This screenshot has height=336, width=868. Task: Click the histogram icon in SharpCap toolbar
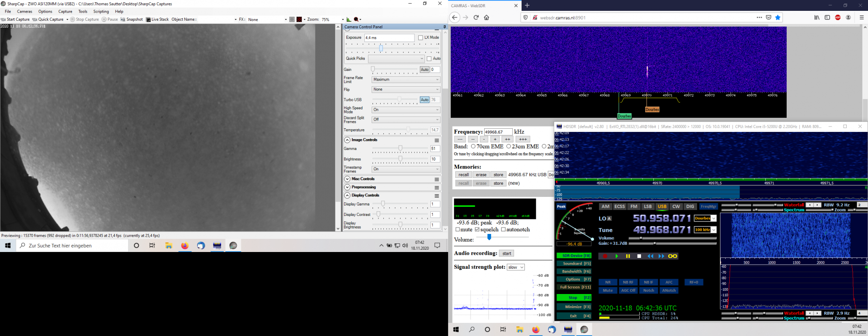pyautogui.click(x=349, y=19)
